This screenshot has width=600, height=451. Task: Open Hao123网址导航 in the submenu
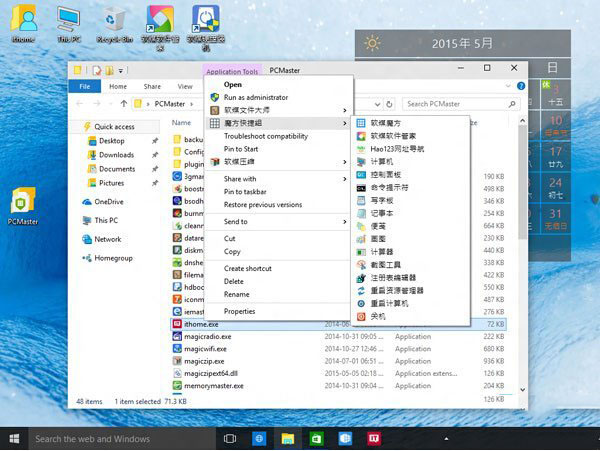[410, 149]
